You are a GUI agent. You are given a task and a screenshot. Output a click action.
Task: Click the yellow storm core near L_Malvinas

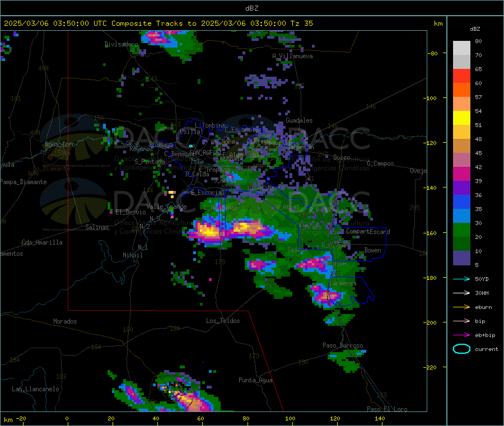[208, 230]
